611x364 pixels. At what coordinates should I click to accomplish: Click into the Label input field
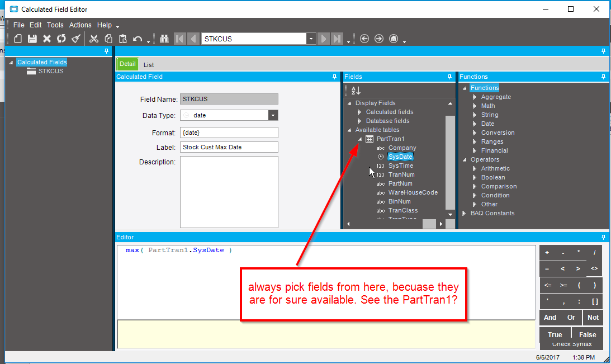(229, 147)
